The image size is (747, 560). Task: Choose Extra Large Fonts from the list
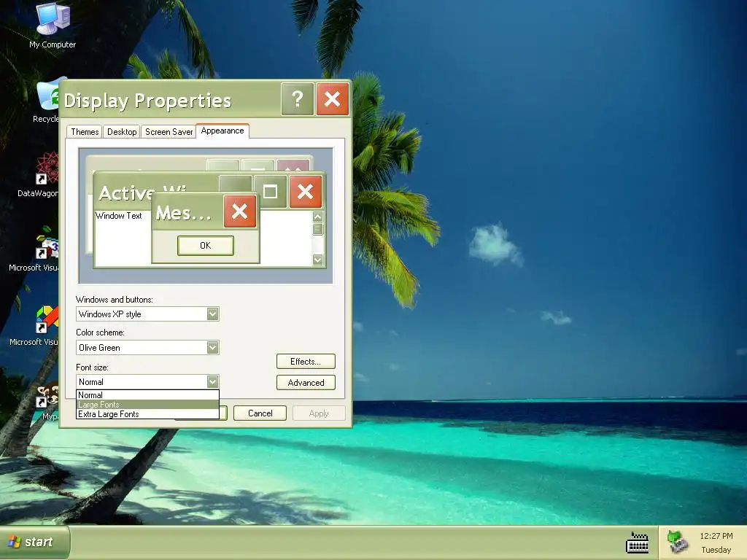pyautogui.click(x=147, y=414)
